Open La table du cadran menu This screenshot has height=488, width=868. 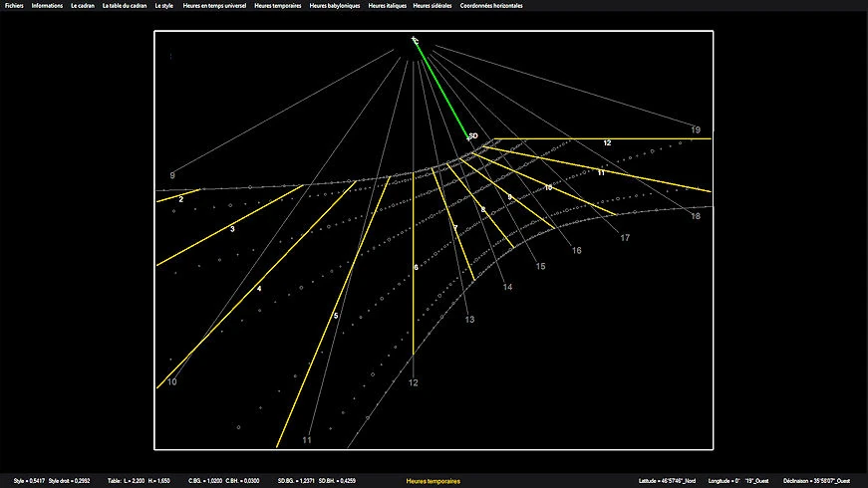125,6
